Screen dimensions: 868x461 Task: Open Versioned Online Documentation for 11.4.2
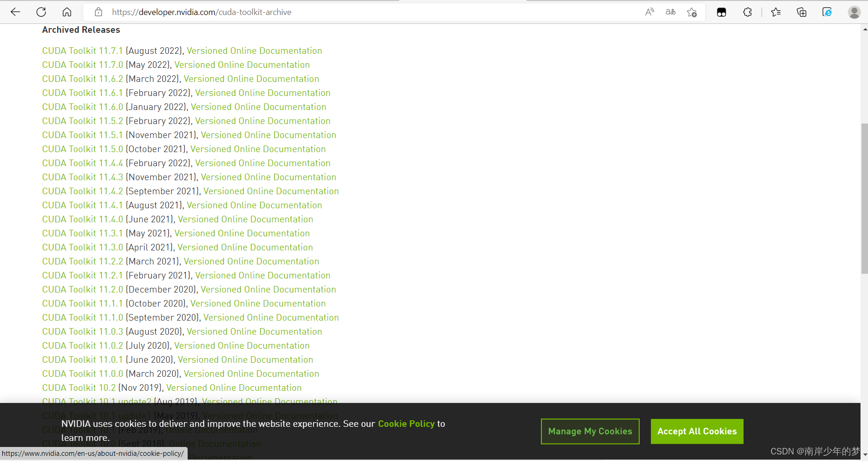[x=271, y=191]
